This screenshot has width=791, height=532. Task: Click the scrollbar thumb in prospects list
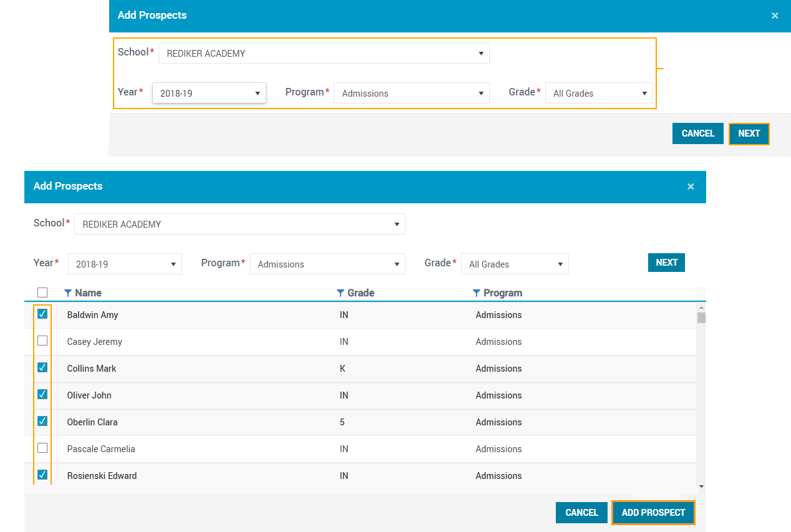(x=701, y=317)
